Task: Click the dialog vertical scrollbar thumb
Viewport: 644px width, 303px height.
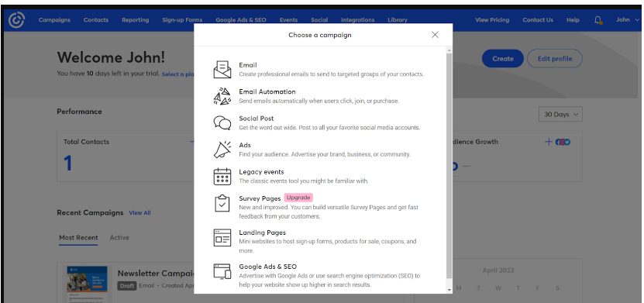Action: coord(449,165)
